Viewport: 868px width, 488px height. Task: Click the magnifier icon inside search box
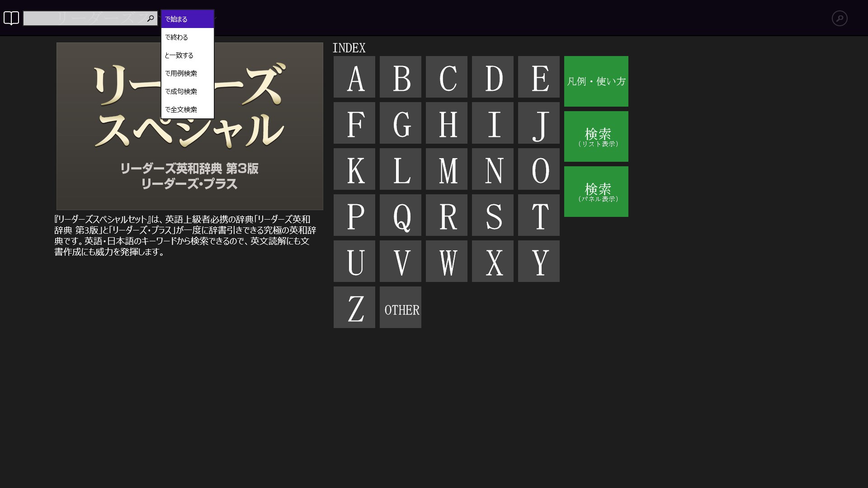tap(151, 19)
